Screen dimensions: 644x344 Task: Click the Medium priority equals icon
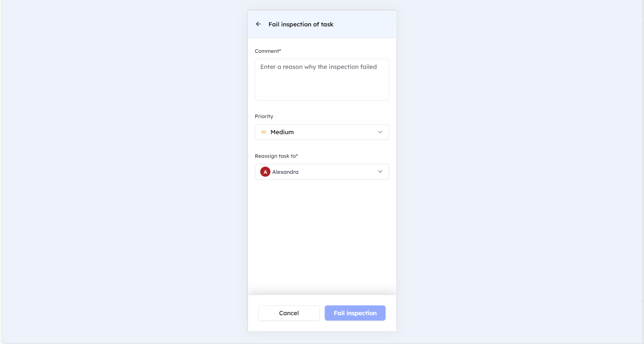pyautogui.click(x=263, y=132)
